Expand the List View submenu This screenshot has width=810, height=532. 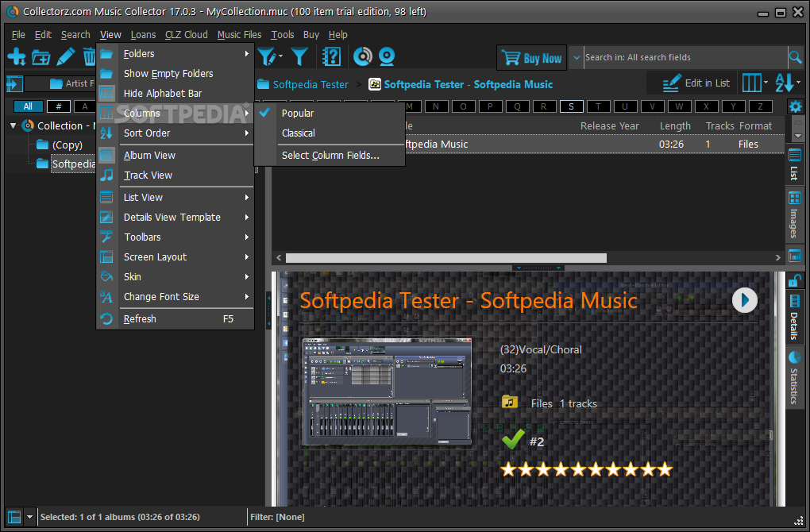pos(175,197)
